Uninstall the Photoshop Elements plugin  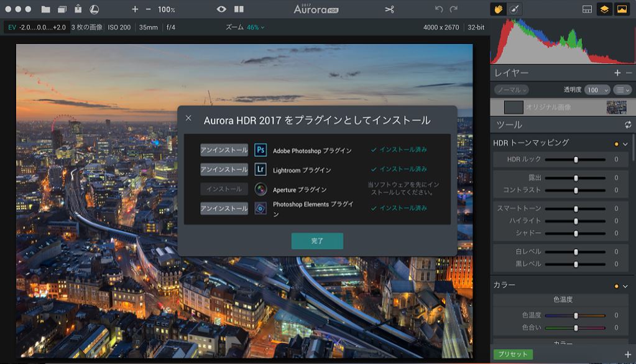(224, 208)
